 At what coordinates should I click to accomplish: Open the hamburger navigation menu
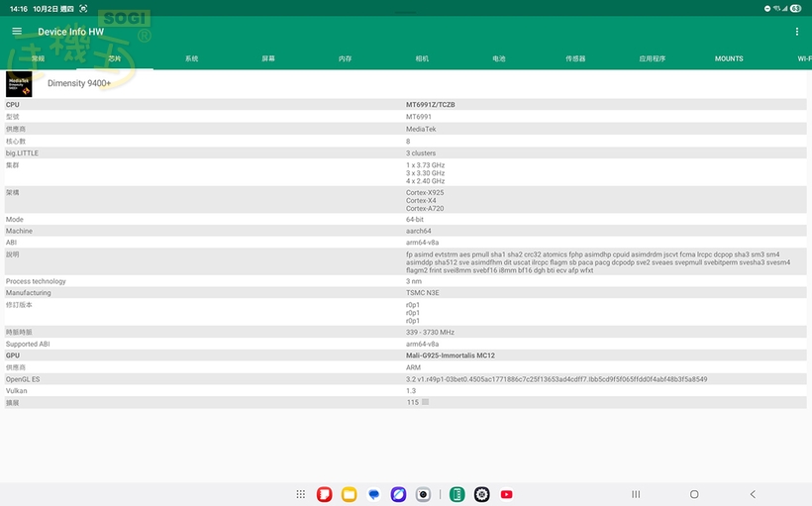point(17,32)
